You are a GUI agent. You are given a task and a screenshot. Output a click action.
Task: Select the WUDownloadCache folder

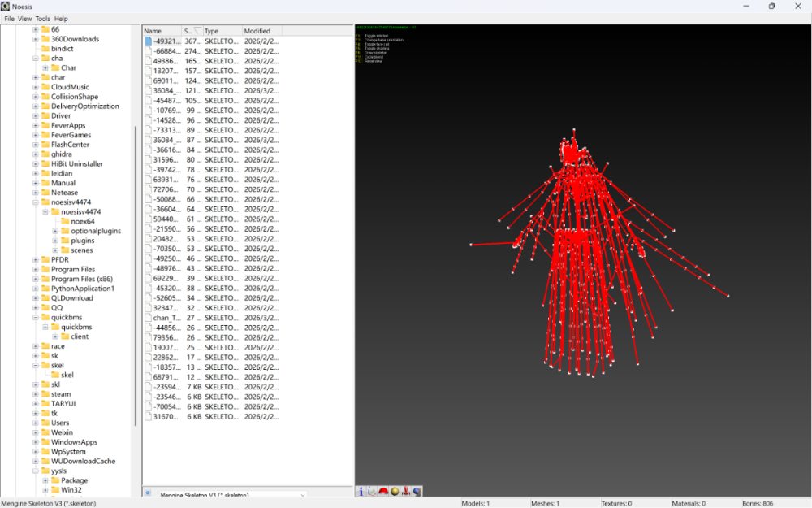[84, 462]
